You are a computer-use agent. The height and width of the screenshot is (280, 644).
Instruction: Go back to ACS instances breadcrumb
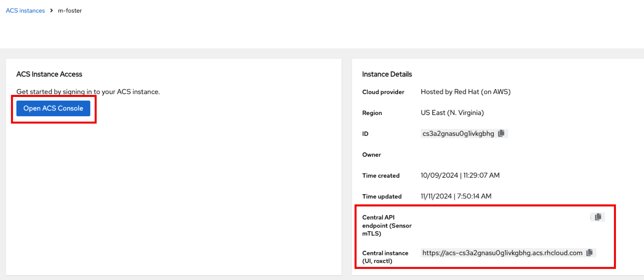tap(25, 11)
